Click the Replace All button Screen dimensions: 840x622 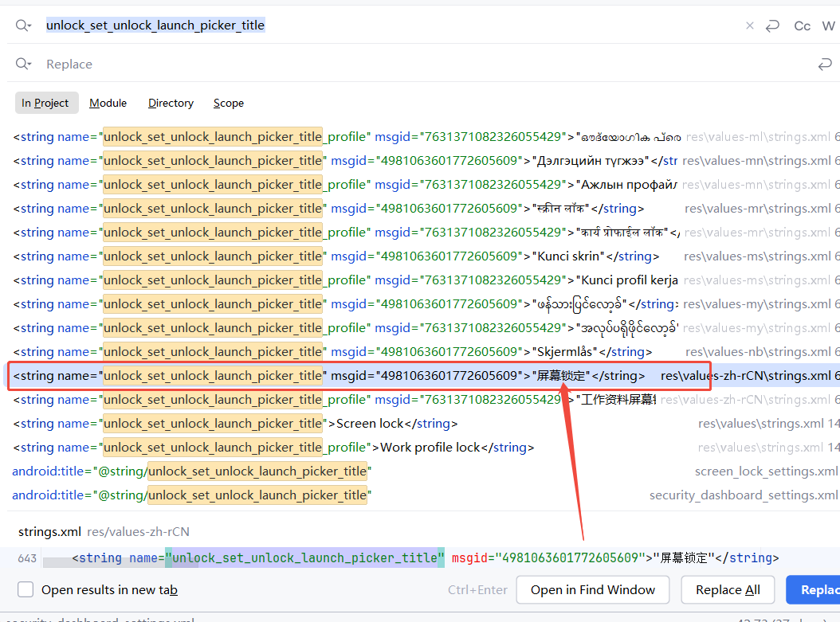click(728, 590)
